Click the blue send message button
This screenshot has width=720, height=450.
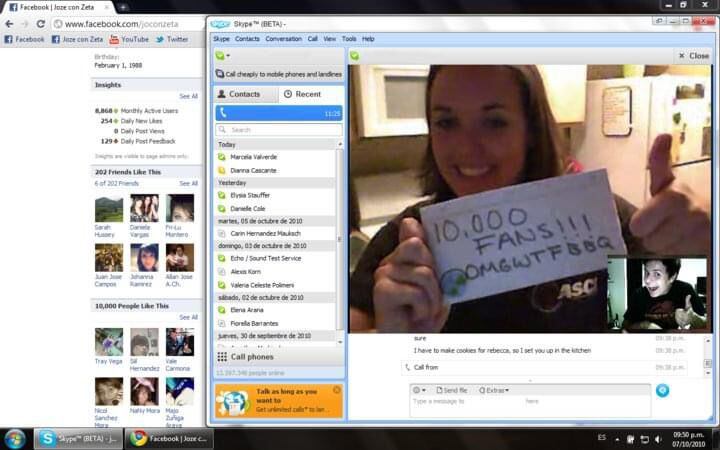click(662, 390)
